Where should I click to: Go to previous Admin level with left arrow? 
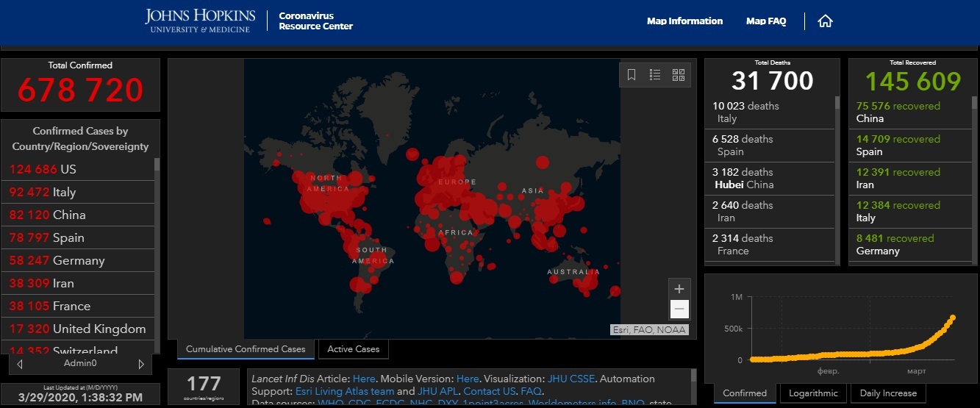[x=20, y=364]
